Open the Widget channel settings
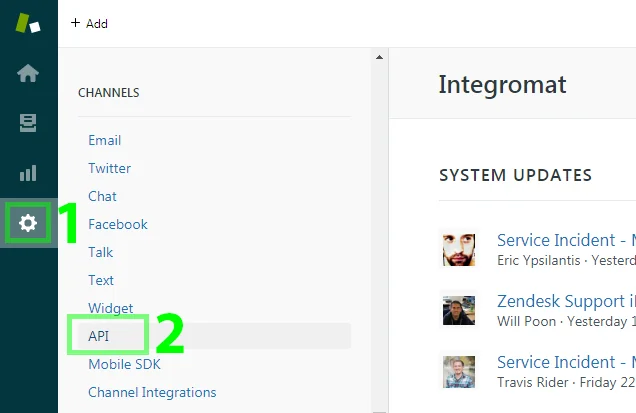Viewport: 636px width, 413px height. tap(111, 308)
